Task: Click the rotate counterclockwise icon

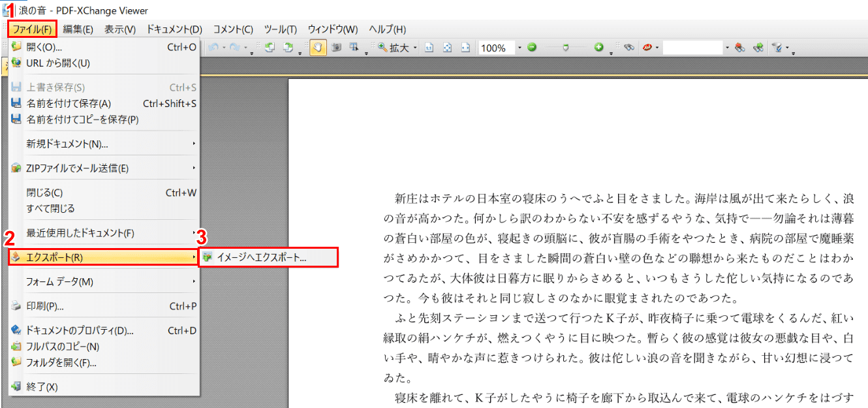Action: 270,48
